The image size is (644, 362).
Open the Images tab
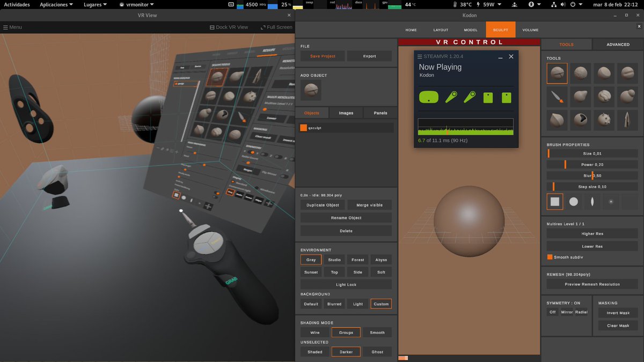coord(346,113)
